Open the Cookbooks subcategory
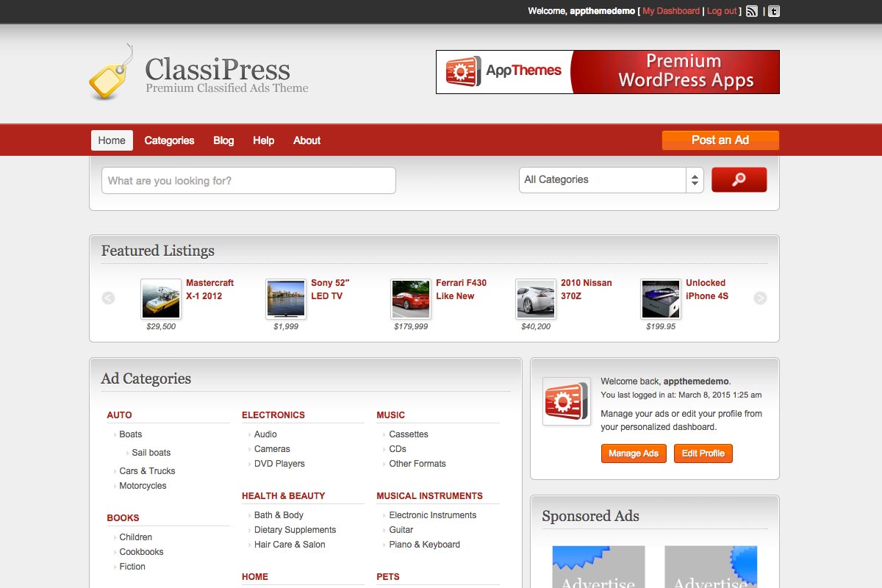 141,552
